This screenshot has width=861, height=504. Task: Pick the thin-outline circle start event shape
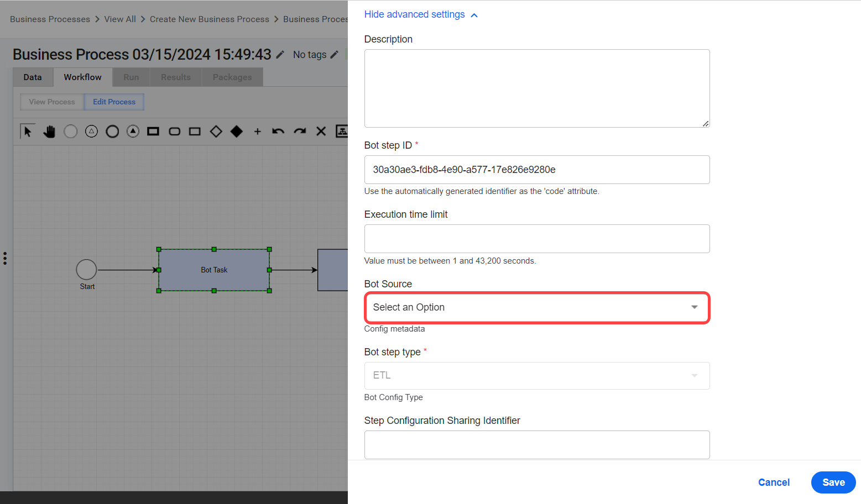[70, 132]
